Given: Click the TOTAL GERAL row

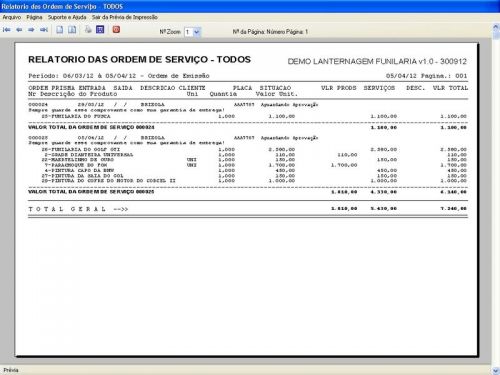Looking at the screenshot, I should click(248, 209).
